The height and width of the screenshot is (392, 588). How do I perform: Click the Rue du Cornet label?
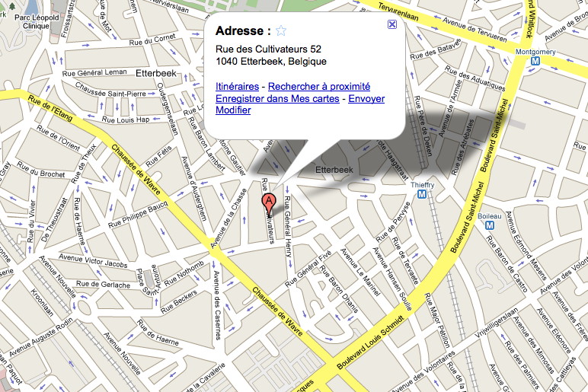tap(152, 40)
